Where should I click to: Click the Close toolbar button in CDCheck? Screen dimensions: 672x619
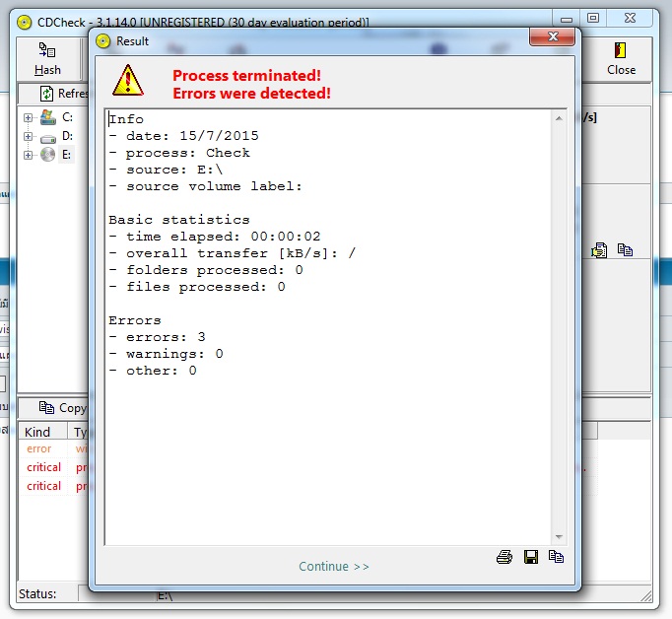(x=621, y=59)
